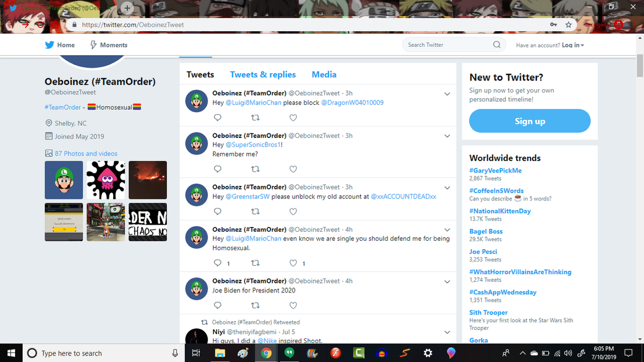Viewport: 644px width, 362px height.
Task: Open the Joe Pesci trend
Action: point(483,251)
